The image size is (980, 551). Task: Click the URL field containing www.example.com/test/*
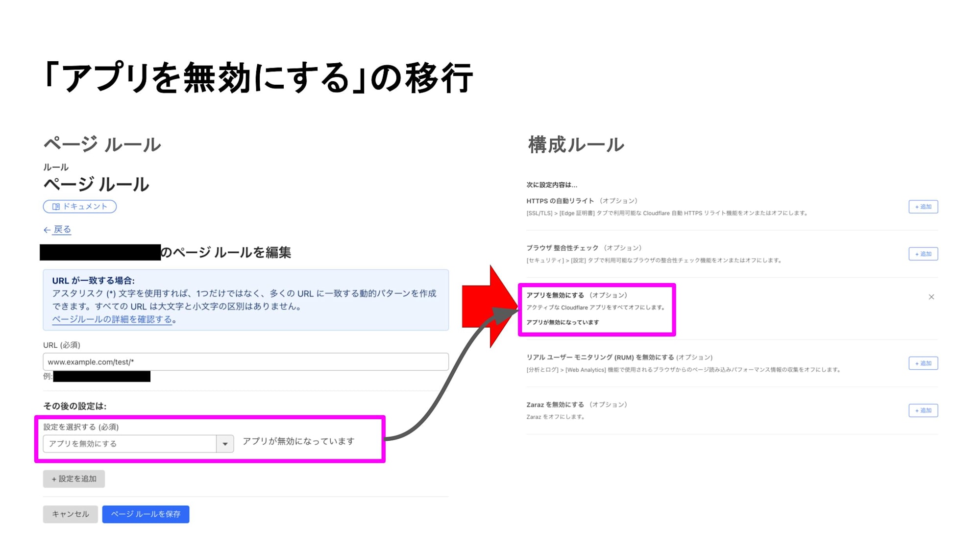tap(245, 362)
